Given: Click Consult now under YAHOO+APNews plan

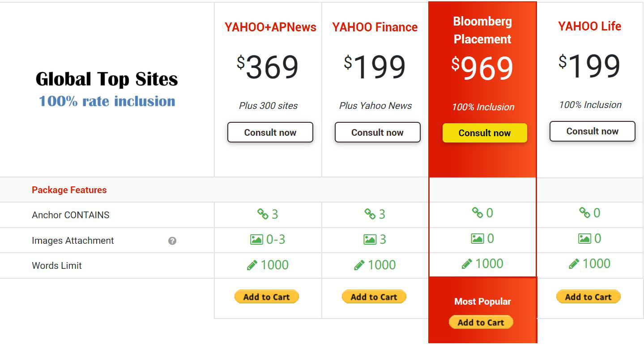Looking at the screenshot, I should tap(270, 133).
